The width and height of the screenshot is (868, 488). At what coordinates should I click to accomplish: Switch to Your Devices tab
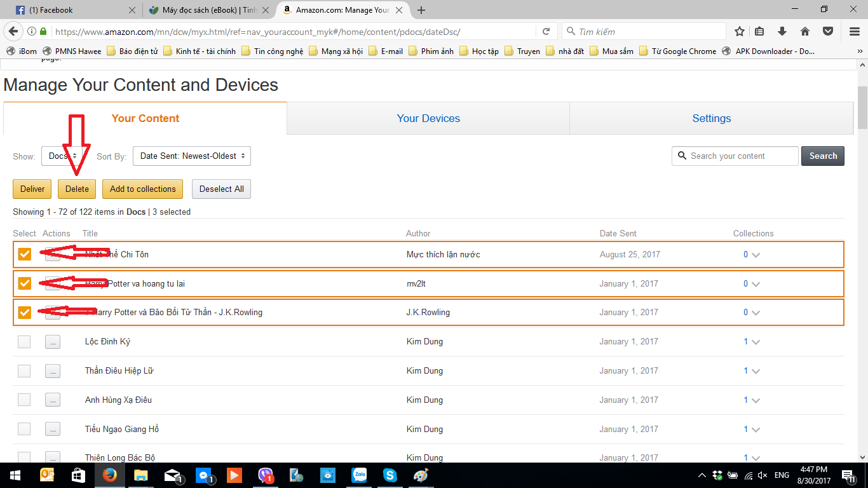point(428,118)
